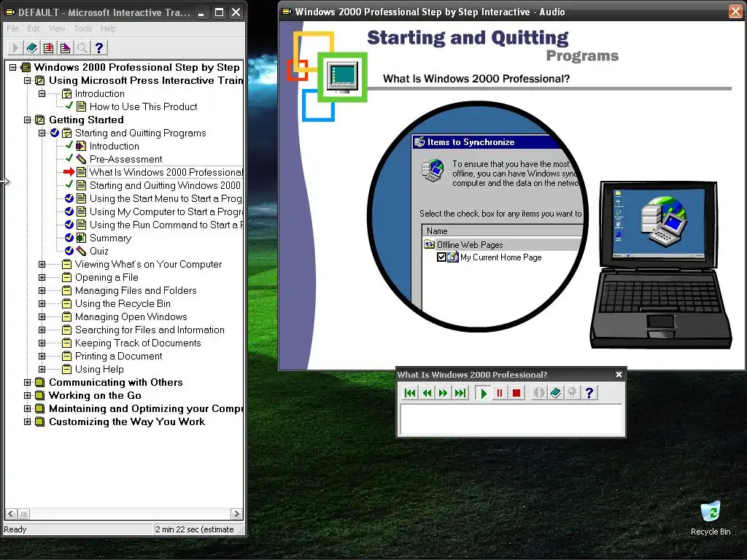Open the Edit menu

point(34,28)
